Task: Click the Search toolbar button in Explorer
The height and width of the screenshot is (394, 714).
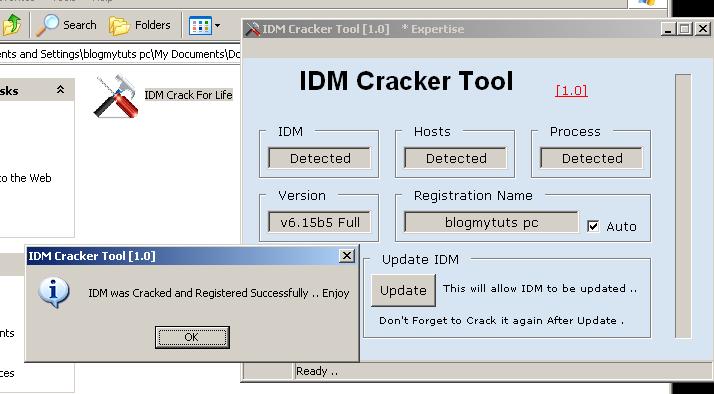Action: (66, 25)
